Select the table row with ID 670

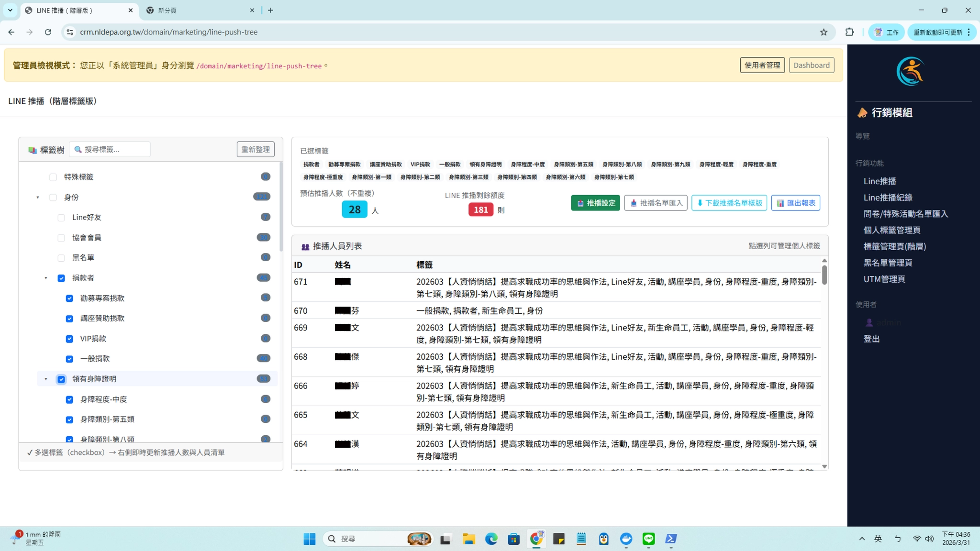[557, 310]
